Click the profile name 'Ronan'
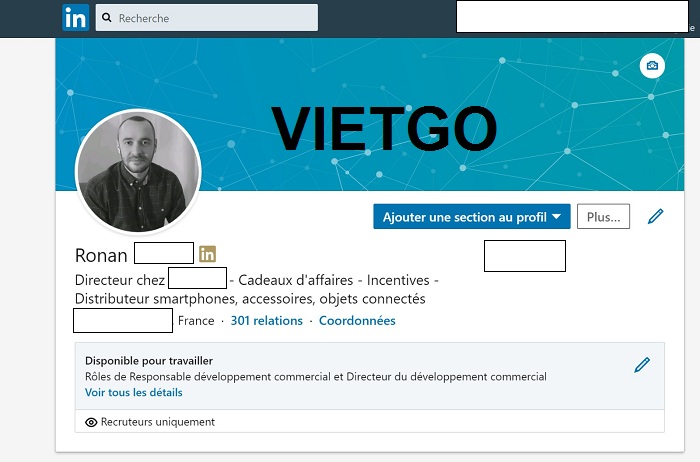 pos(101,255)
